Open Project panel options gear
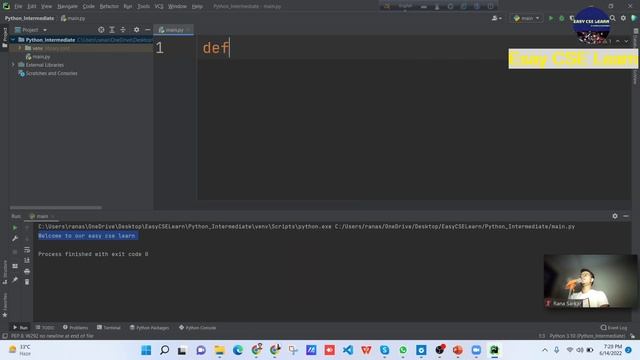Screen dimensions: 640x360 point(136,30)
